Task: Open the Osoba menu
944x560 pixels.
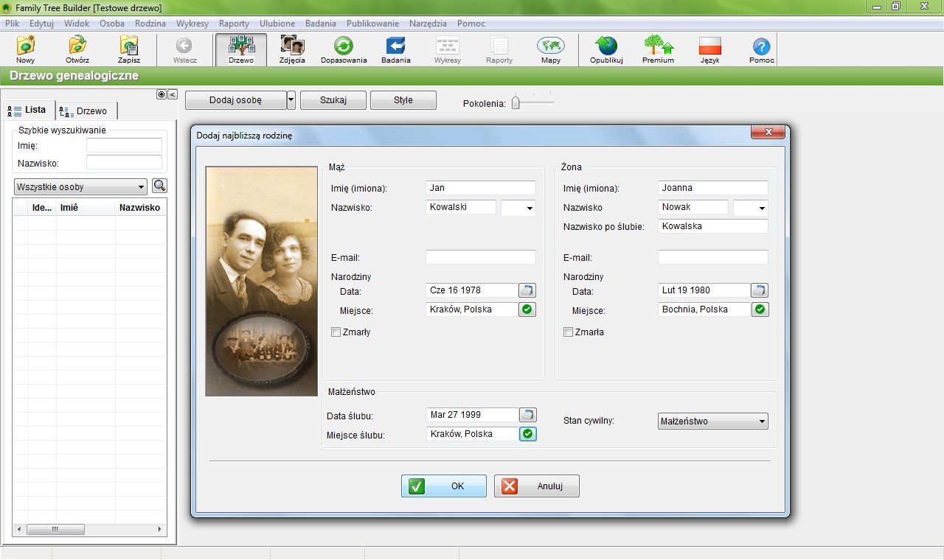Action: [112, 24]
